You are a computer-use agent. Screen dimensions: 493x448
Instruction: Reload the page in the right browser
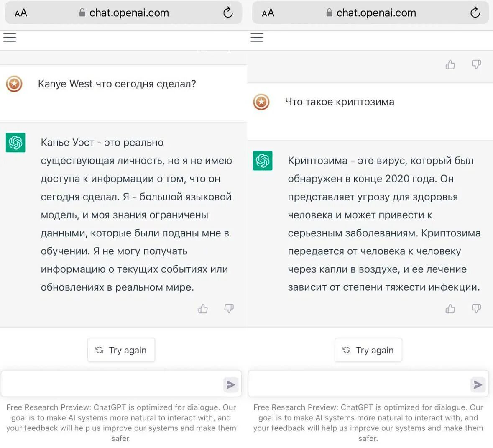475,13
